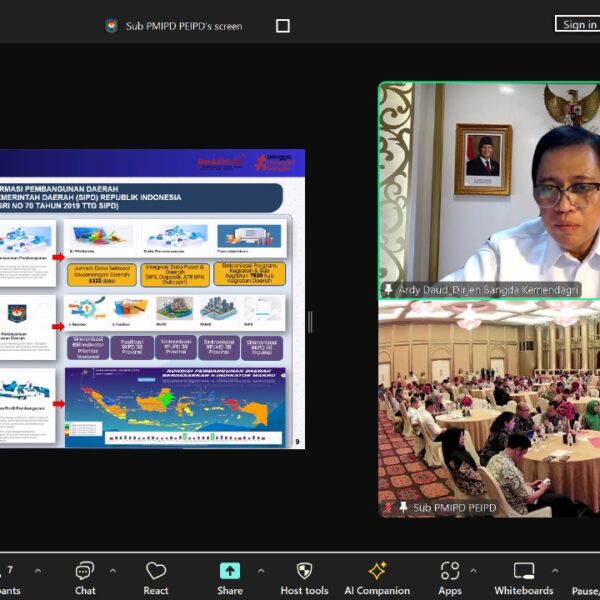
Task: Open the Apps icon
Action: click(450, 571)
